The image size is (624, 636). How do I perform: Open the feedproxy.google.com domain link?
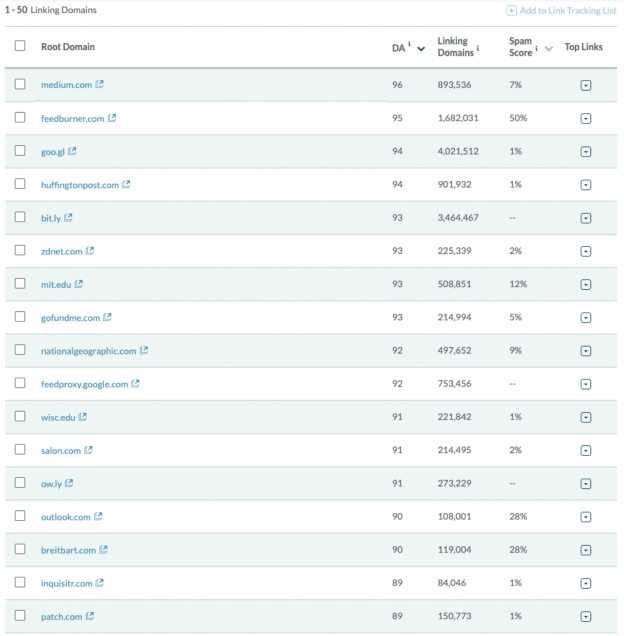84,384
